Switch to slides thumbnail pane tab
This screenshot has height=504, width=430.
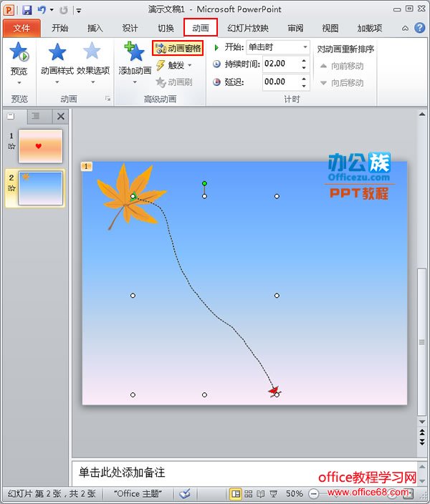11,116
